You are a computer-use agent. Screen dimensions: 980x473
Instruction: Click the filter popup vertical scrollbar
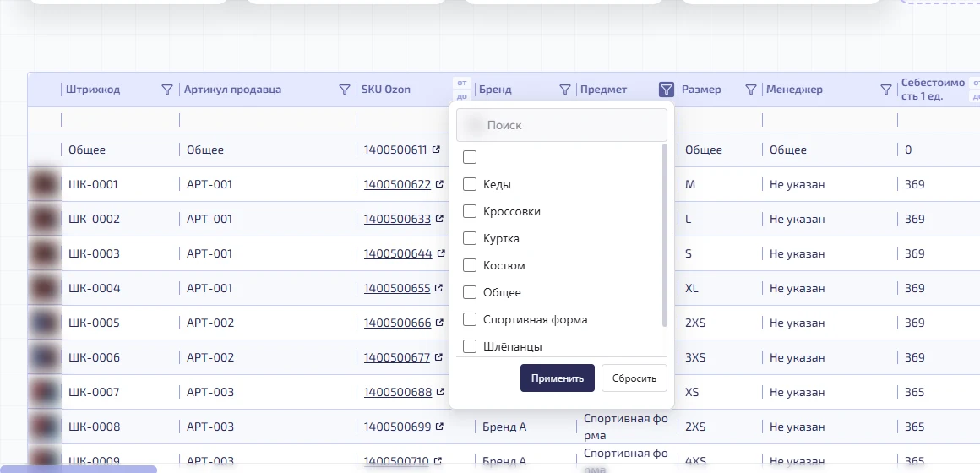(664, 235)
